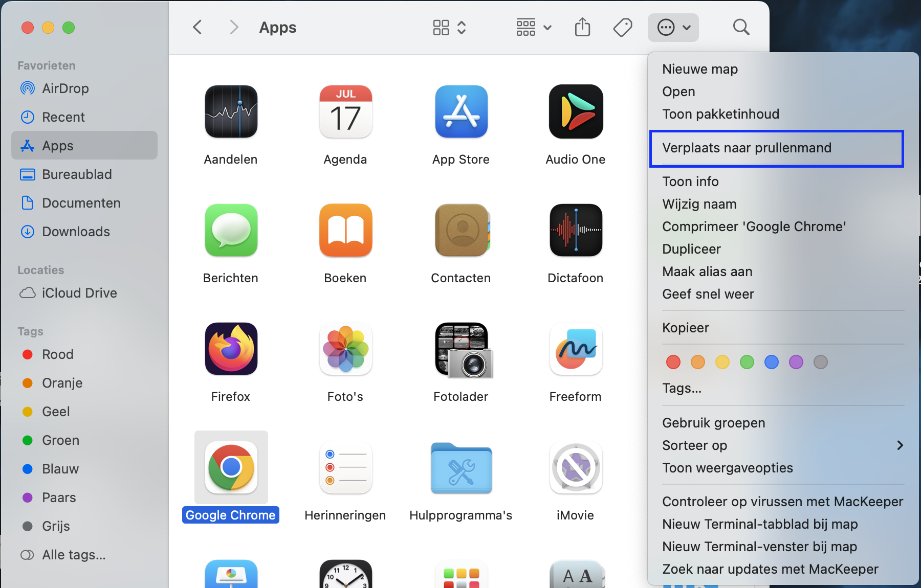The height and width of the screenshot is (588, 921).
Task: Open the Hulpprogramma's folder
Action: click(x=461, y=467)
